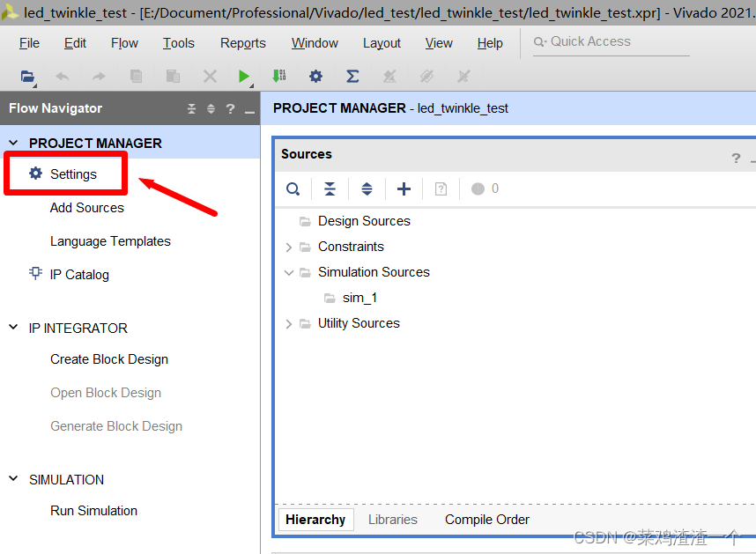Click Run Simulation
The image size is (756, 554).
pyautogui.click(x=94, y=511)
